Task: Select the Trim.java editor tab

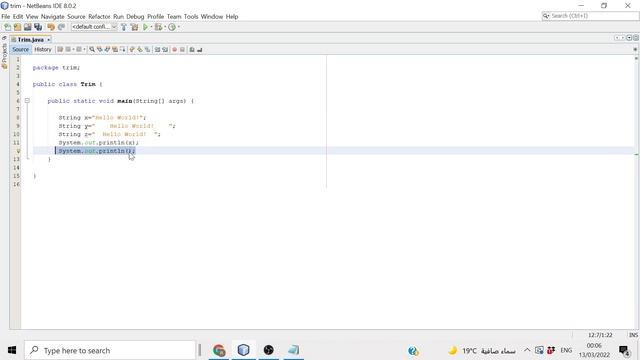Action: pos(31,40)
